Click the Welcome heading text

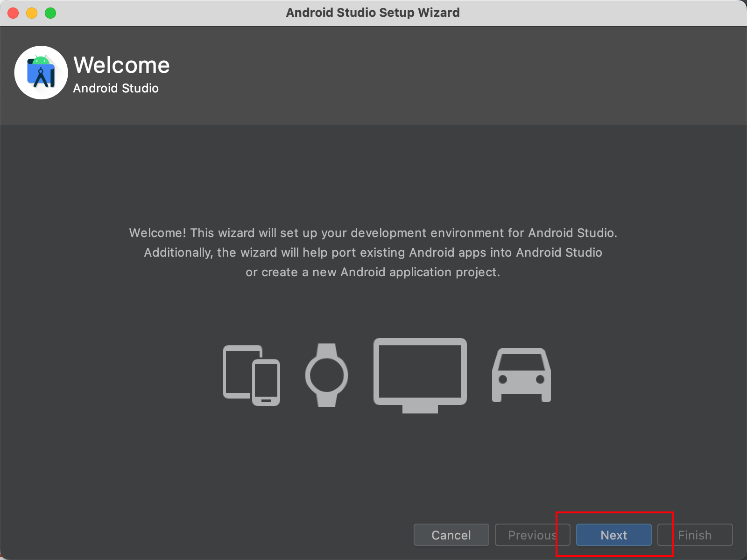click(x=121, y=65)
